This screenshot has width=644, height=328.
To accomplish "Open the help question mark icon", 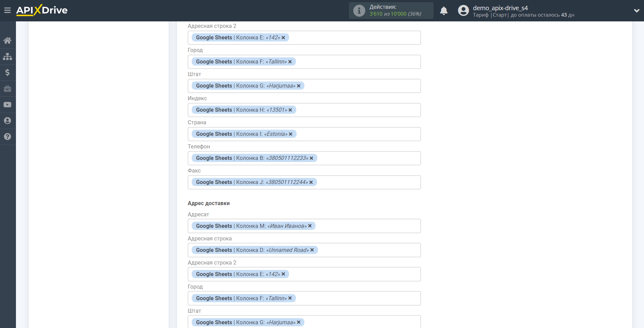I will pos(7,136).
